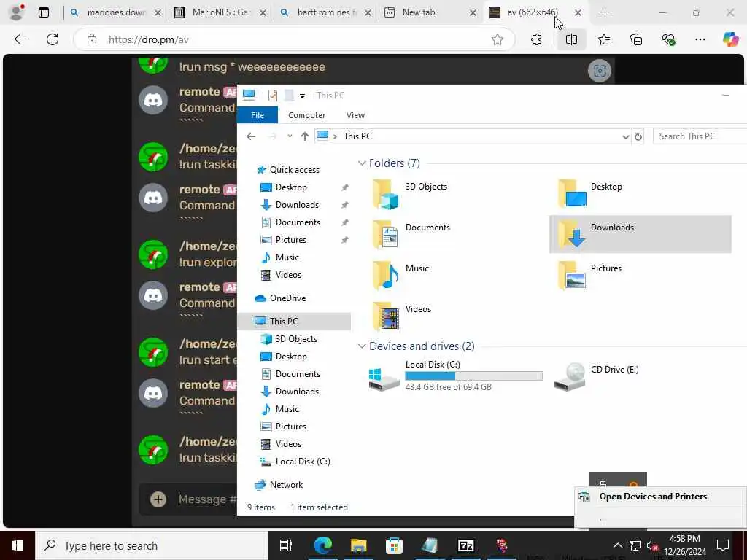Open the View ribbon tab
The height and width of the screenshot is (560, 747).
pos(355,115)
